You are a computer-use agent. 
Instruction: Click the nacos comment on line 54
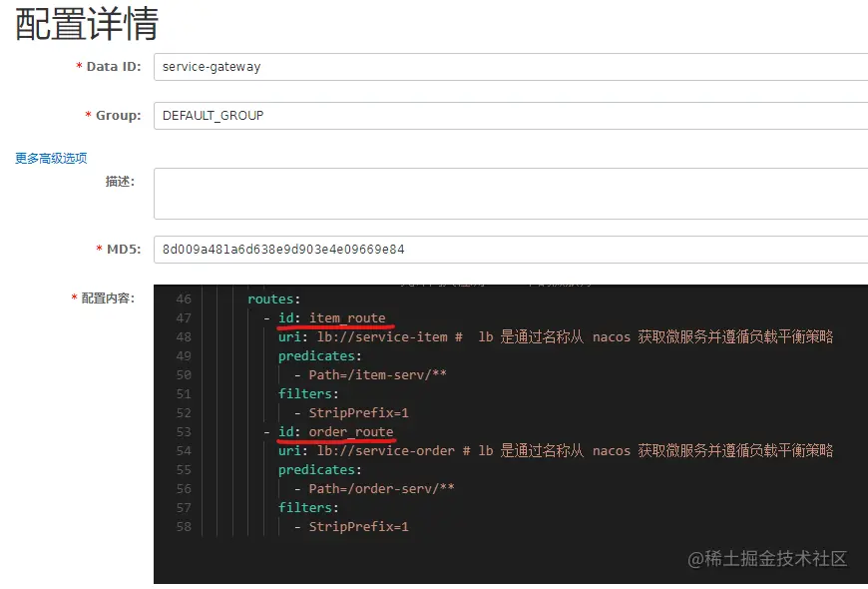649,450
